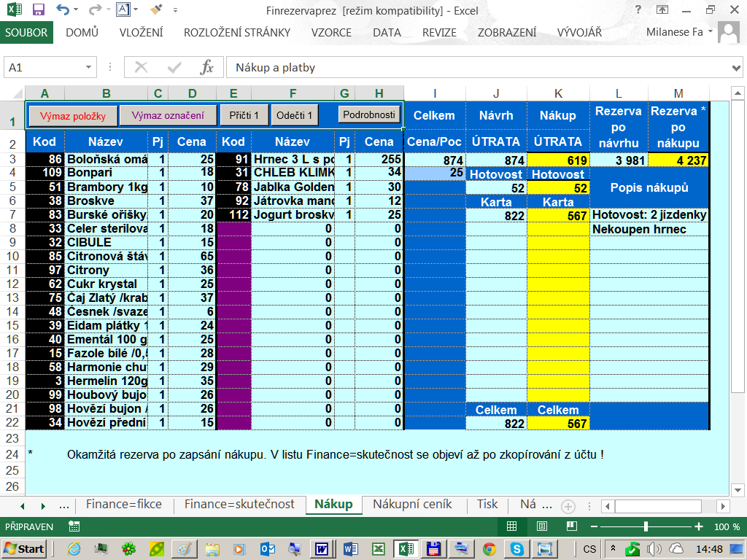Viewport: 747px width, 560px height.
Task: Expand the formula bar
Action: (x=736, y=68)
